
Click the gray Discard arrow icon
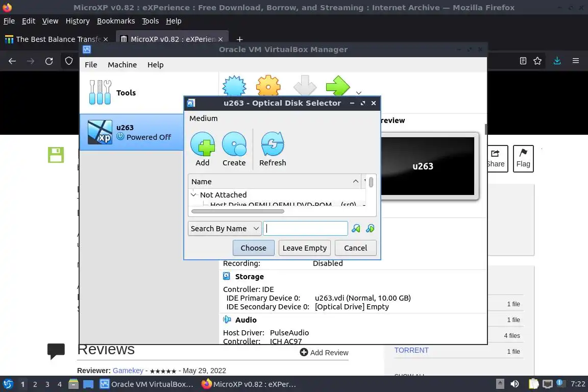coord(305,86)
